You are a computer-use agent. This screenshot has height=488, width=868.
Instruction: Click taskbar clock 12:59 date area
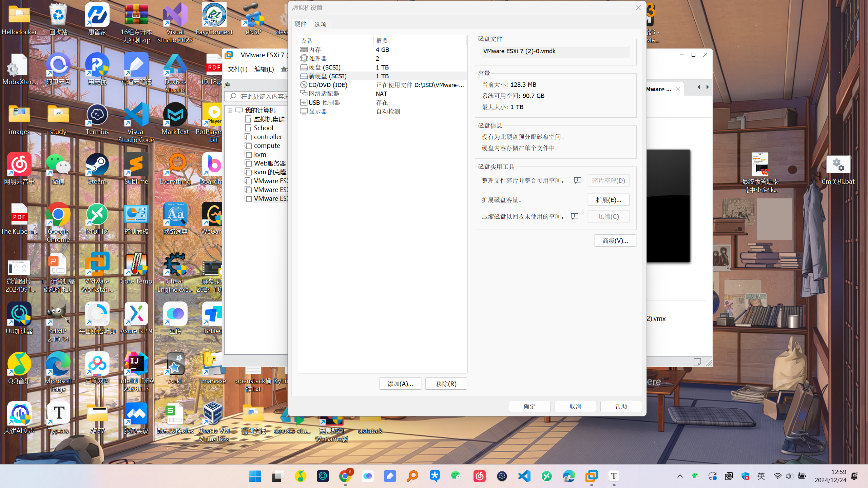point(830,476)
